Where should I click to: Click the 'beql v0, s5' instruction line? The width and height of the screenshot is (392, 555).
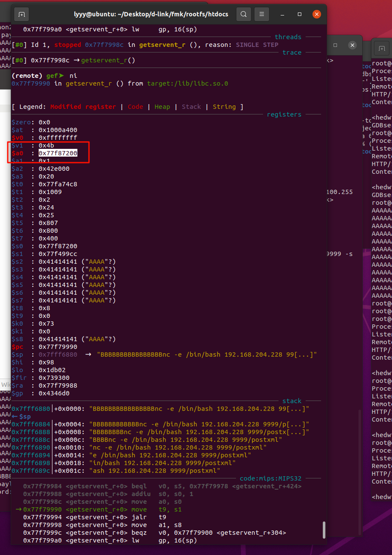pos(162,486)
